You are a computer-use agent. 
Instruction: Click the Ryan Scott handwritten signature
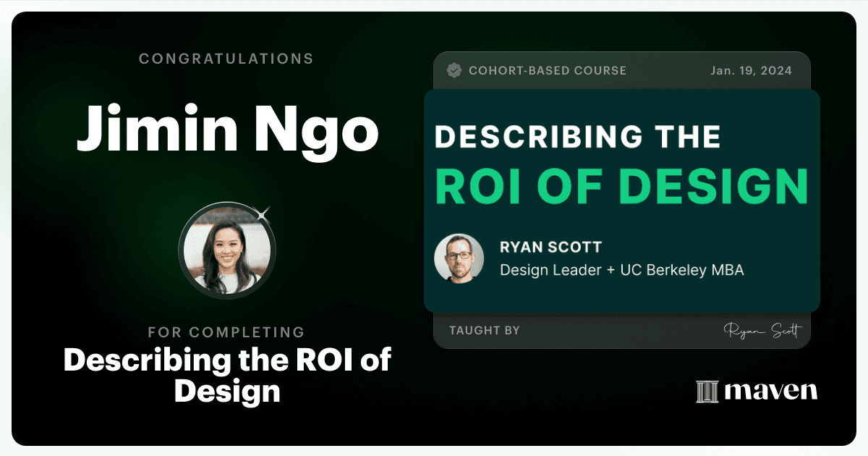(762, 331)
